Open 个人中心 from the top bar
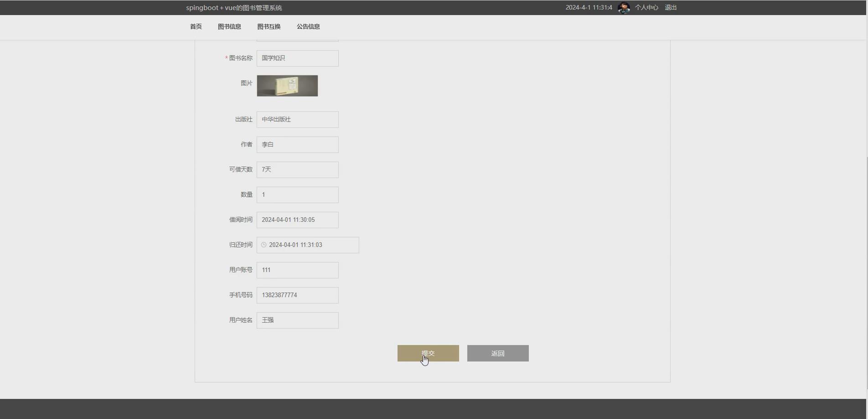 646,7
